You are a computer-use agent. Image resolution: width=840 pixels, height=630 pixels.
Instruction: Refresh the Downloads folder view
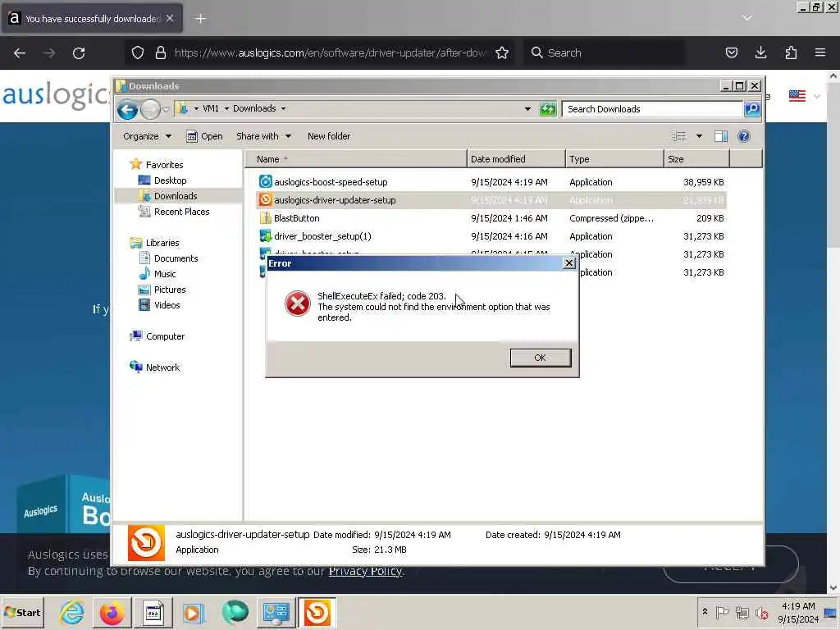pos(547,109)
